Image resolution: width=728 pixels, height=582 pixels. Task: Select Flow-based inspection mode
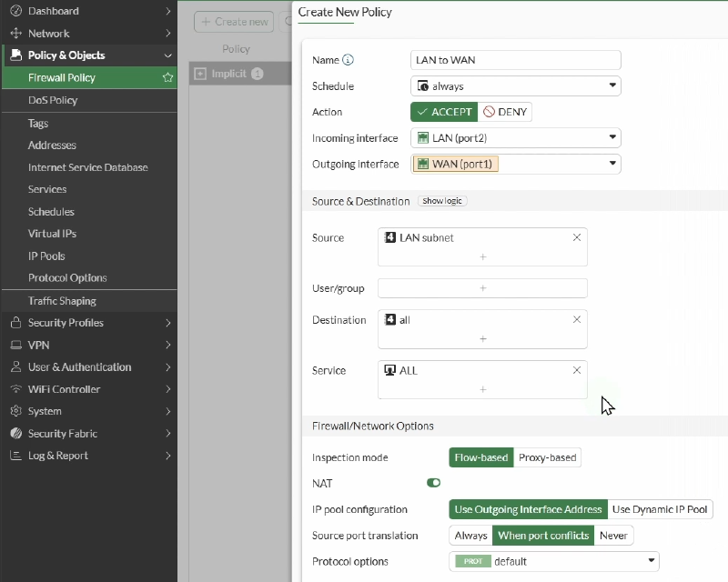481,457
